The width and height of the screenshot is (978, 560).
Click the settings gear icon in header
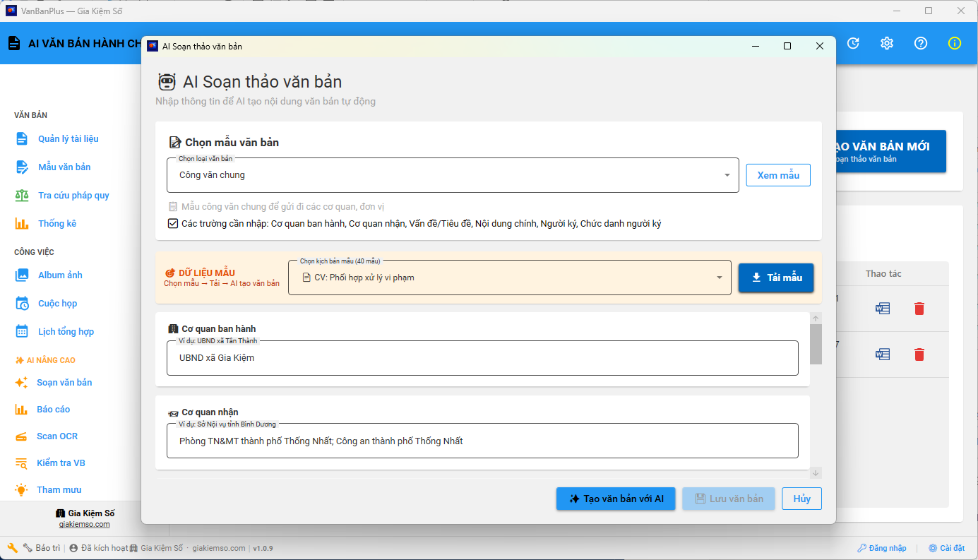pos(887,43)
